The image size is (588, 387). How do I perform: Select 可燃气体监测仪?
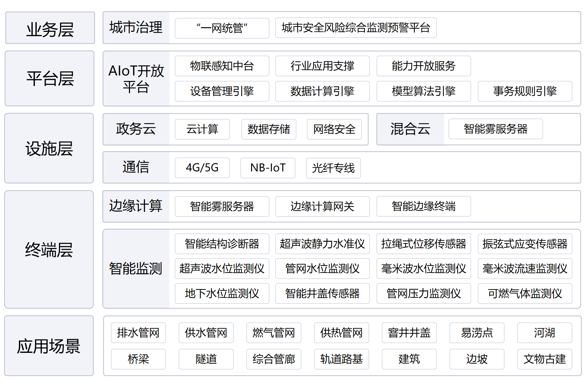[x=525, y=293]
